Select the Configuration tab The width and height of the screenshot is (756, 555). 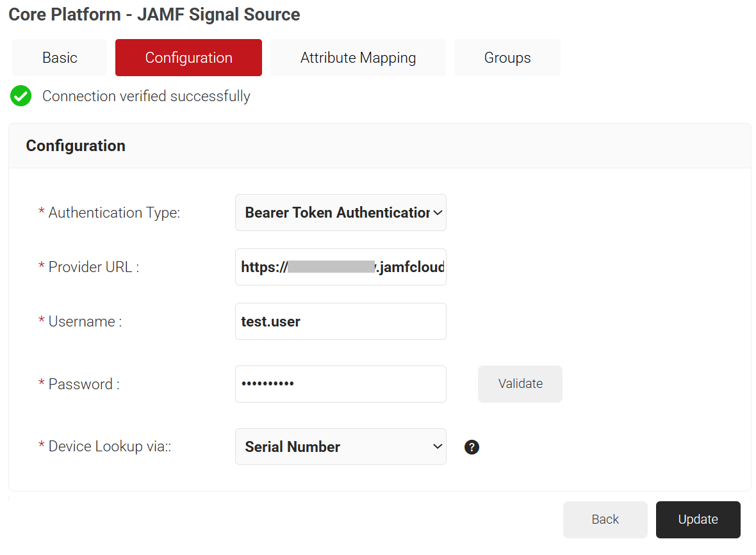click(188, 58)
